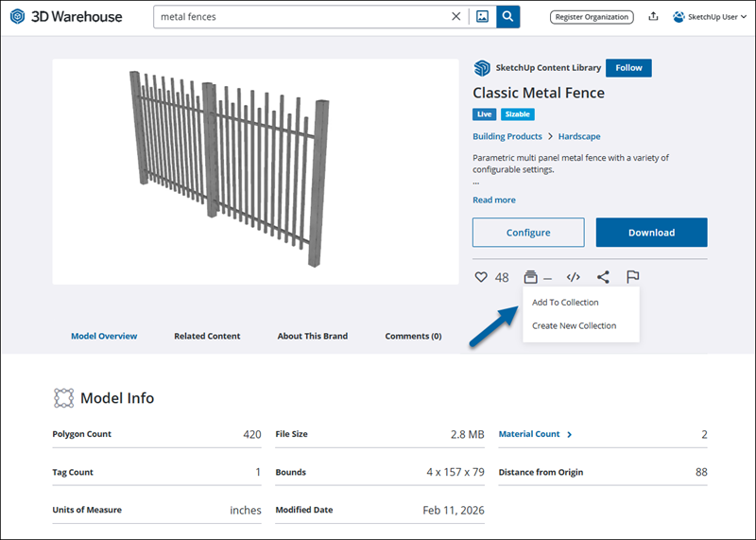Click the Register Organization button

pos(592,17)
